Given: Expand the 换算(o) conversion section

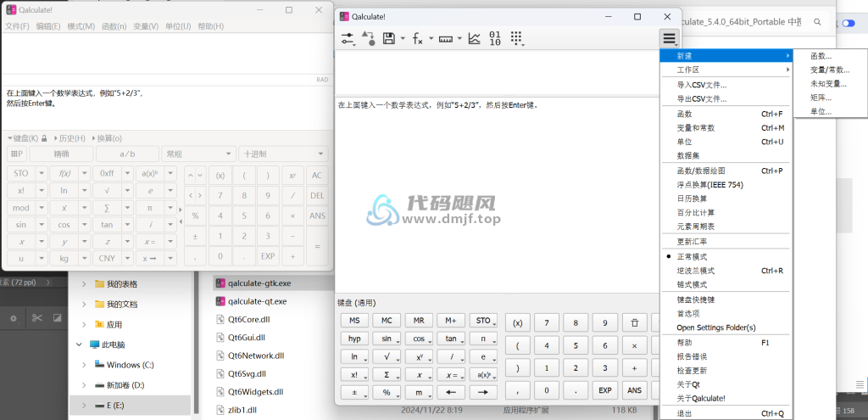Looking at the screenshot, I should (x=106, y=138).
